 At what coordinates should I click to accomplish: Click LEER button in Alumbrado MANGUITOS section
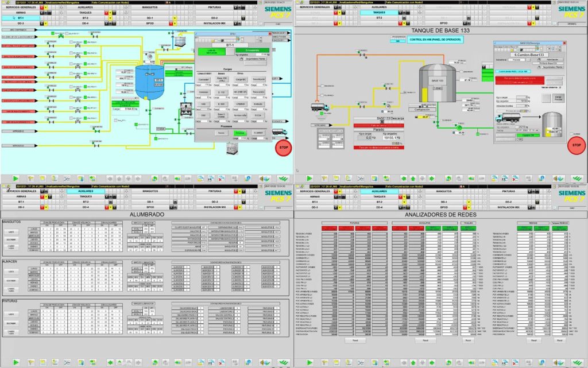coord(11,232)
